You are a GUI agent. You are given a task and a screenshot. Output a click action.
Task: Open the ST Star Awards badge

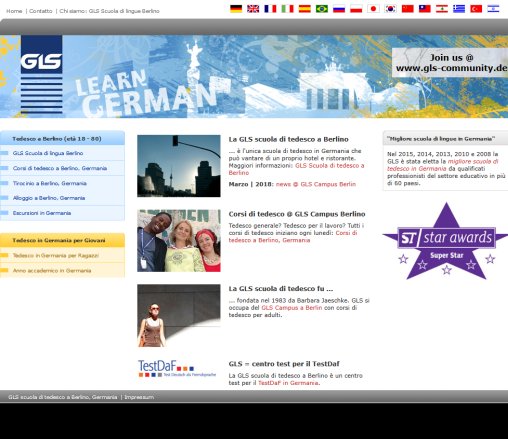(x=445, y=241)
